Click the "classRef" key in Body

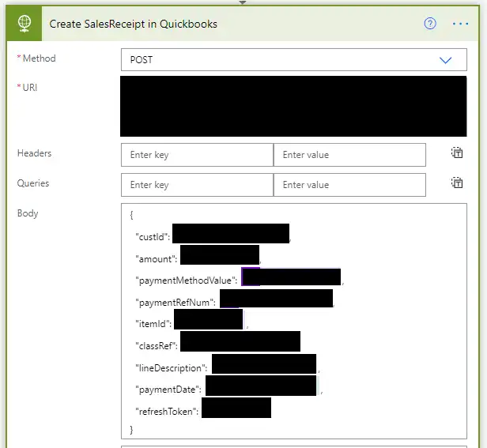tap(157, 345)
